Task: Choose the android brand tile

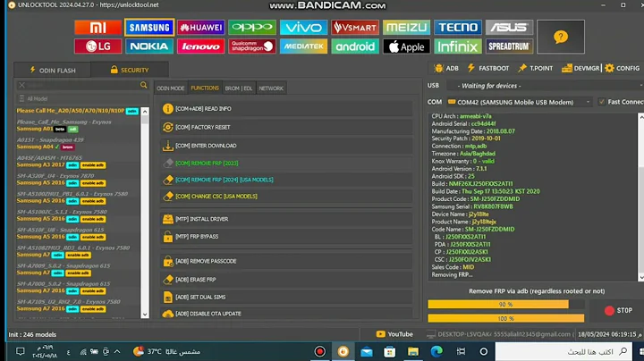Action: coord(355,46)
